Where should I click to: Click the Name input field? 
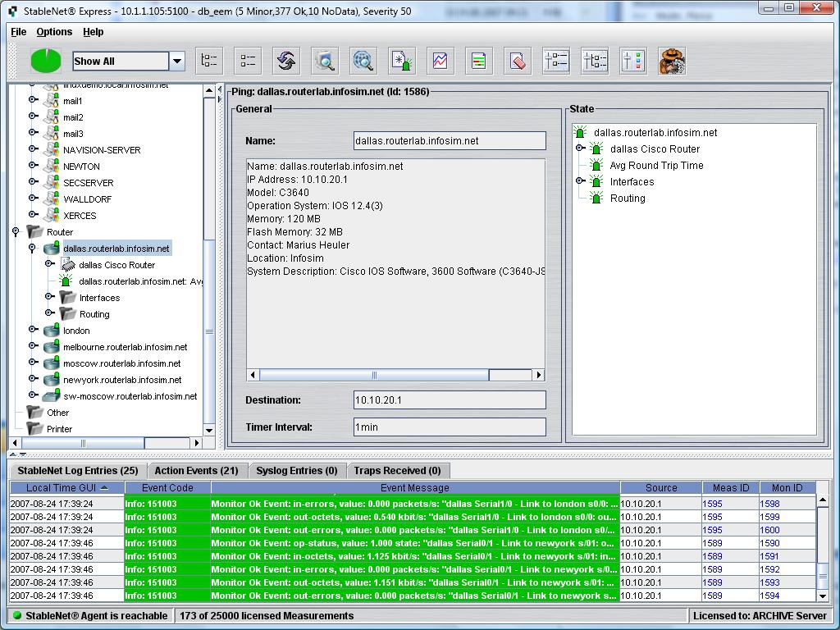450,141
